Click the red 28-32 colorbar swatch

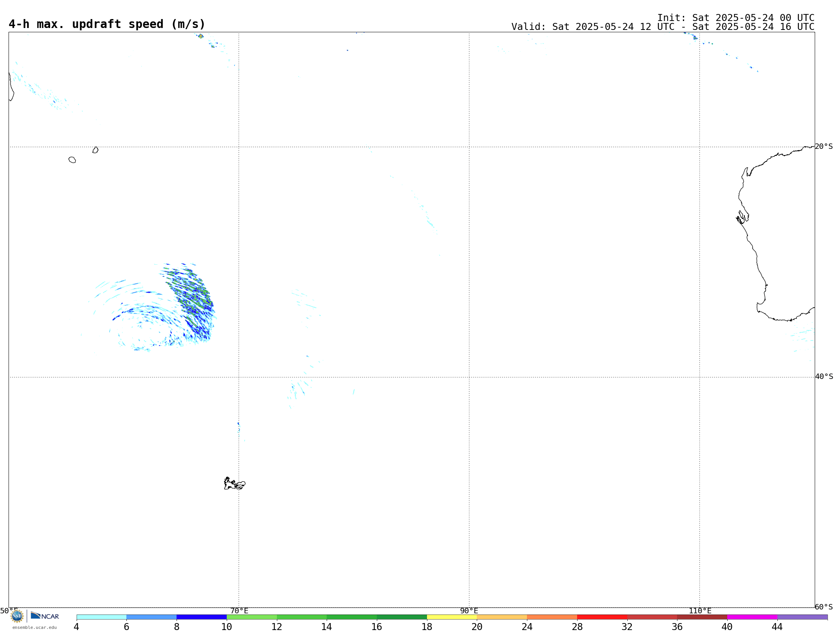[602, 617]
